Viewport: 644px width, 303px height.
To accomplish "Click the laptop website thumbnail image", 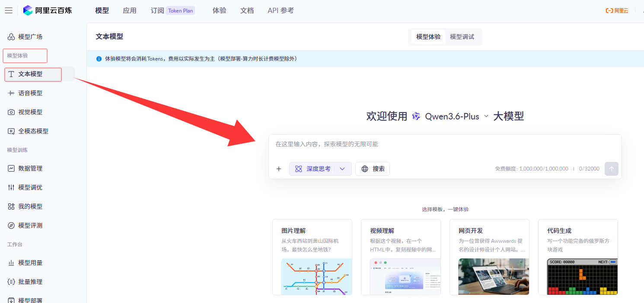I will 494,277.
